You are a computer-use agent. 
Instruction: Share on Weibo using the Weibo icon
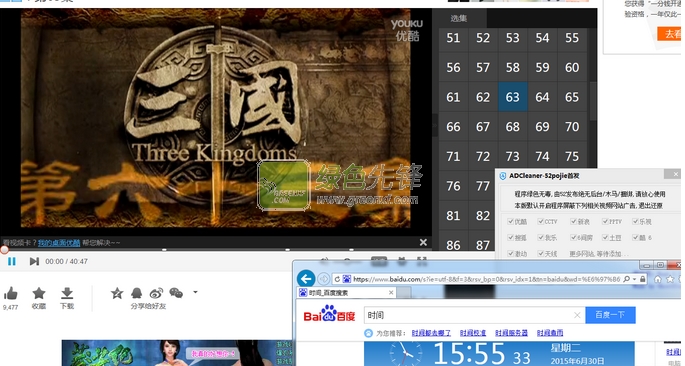(x=156, y=293)
